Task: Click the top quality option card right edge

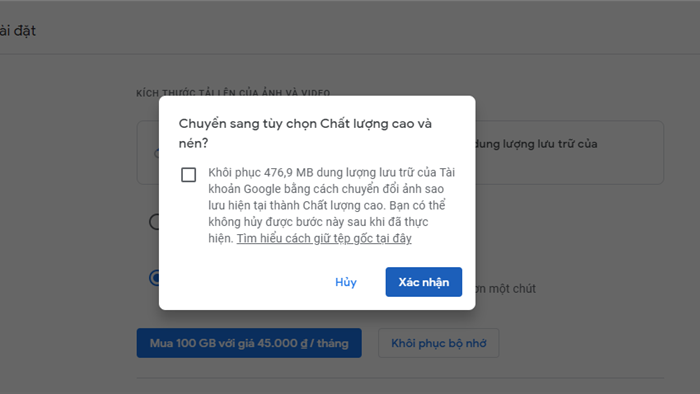Action: pyautogui.click(x=659, y=152)
